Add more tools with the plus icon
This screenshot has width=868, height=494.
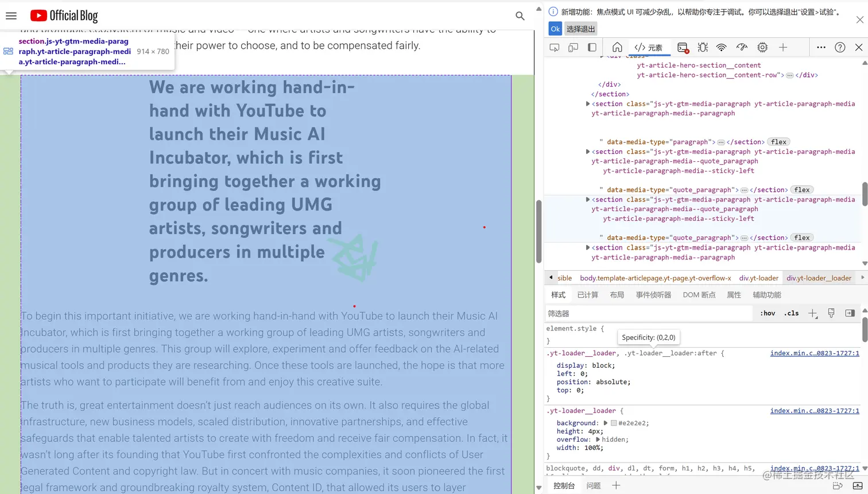pos(783,48)
